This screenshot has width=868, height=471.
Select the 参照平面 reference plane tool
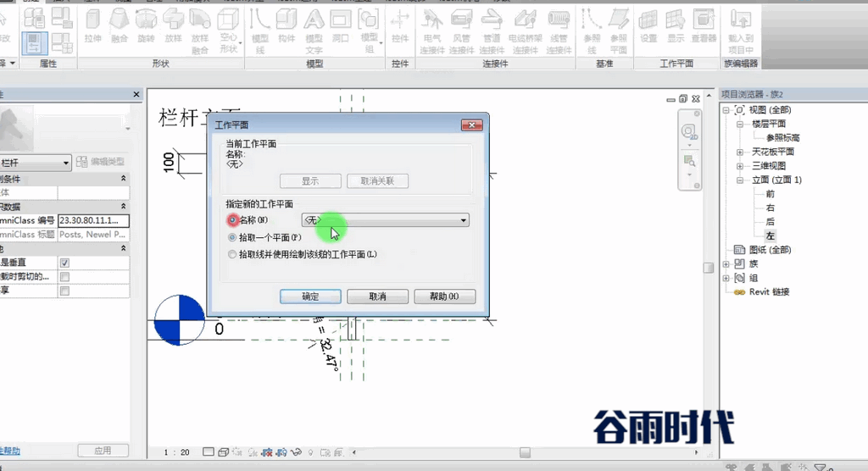[x=618, y=30]
